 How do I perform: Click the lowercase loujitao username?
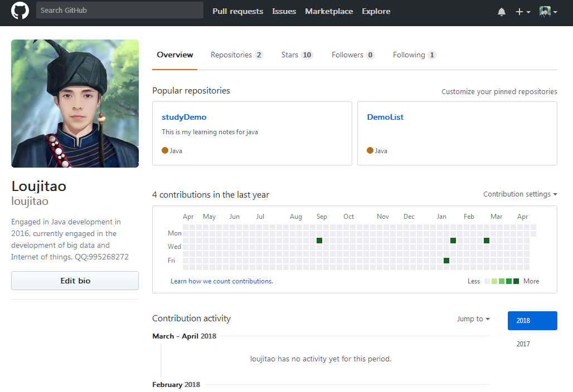pyautogui.click(x=30, y=201)
